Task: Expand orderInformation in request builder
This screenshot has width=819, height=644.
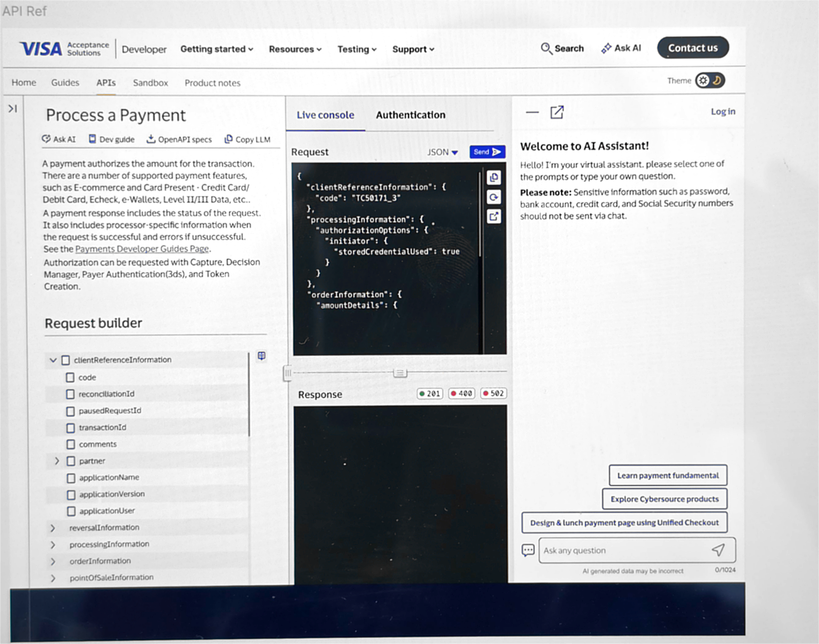Action: pos(53,562)
